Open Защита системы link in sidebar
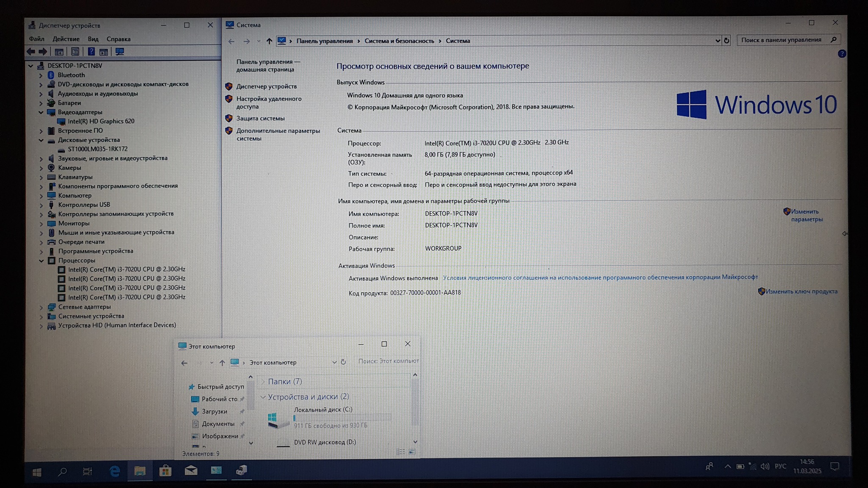The image size is (868, 488). pos(260,119)
